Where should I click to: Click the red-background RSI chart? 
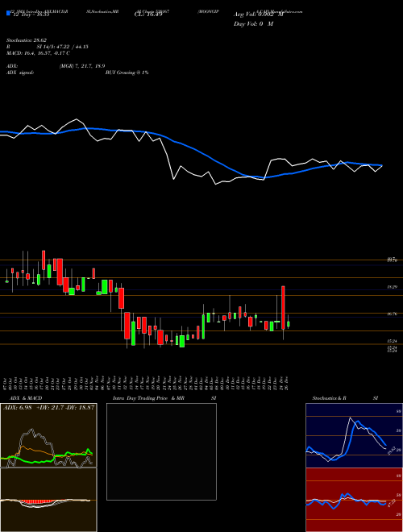tap(354, 500)
